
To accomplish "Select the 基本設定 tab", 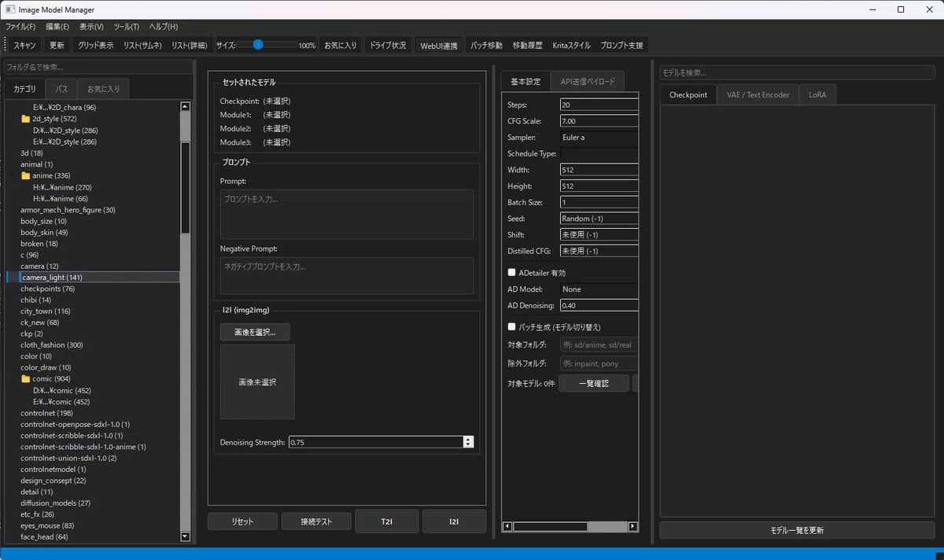I will pyautogui.click(x=525, y=81).
